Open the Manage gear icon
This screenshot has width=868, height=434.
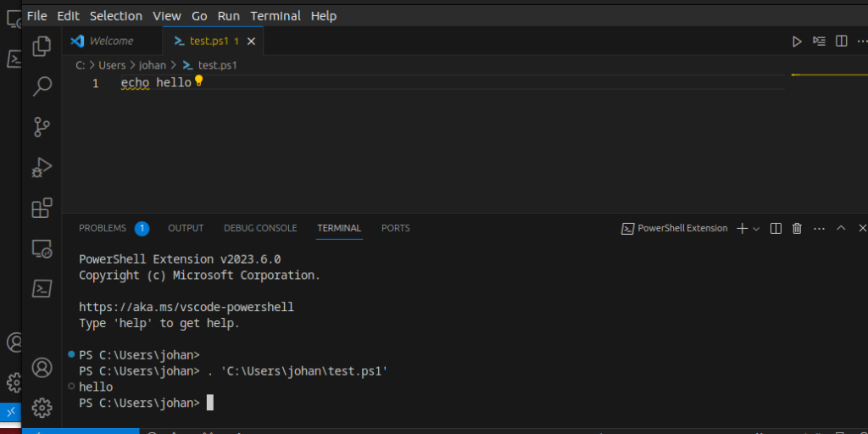[x=42, y=408]
